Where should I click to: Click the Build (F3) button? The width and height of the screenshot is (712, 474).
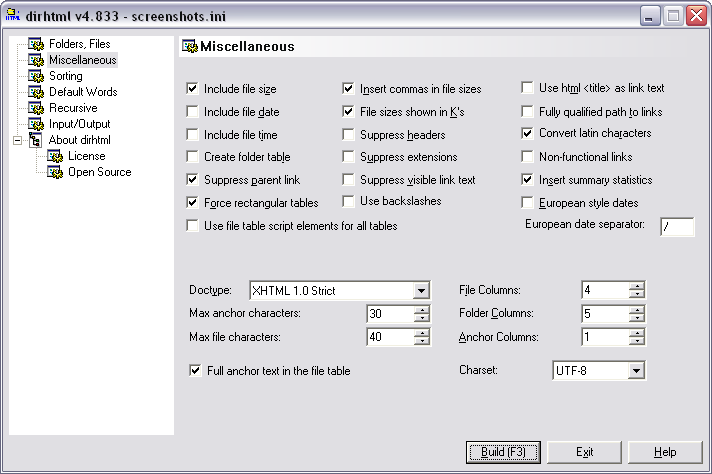point(503,452)
